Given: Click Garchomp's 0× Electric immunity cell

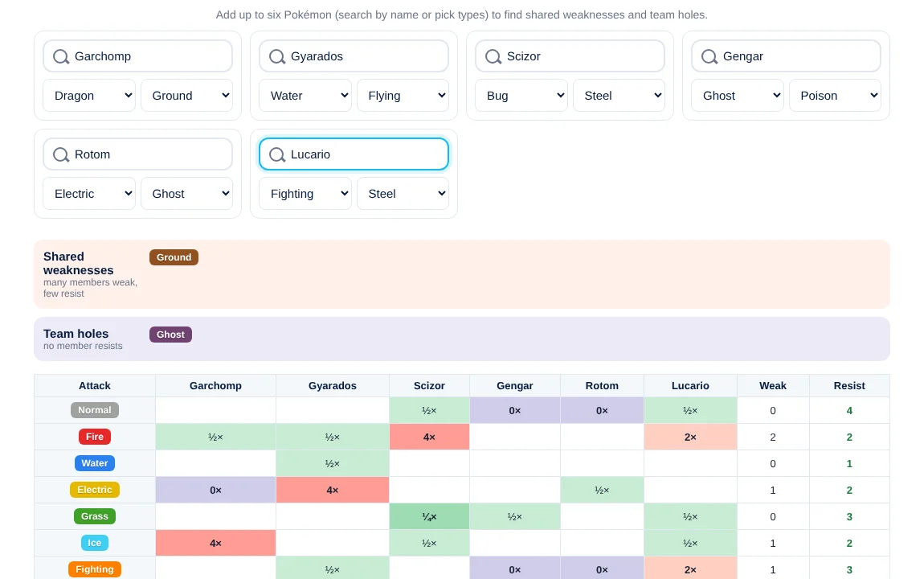Looking at the screenshot, I should click(215, 490).
